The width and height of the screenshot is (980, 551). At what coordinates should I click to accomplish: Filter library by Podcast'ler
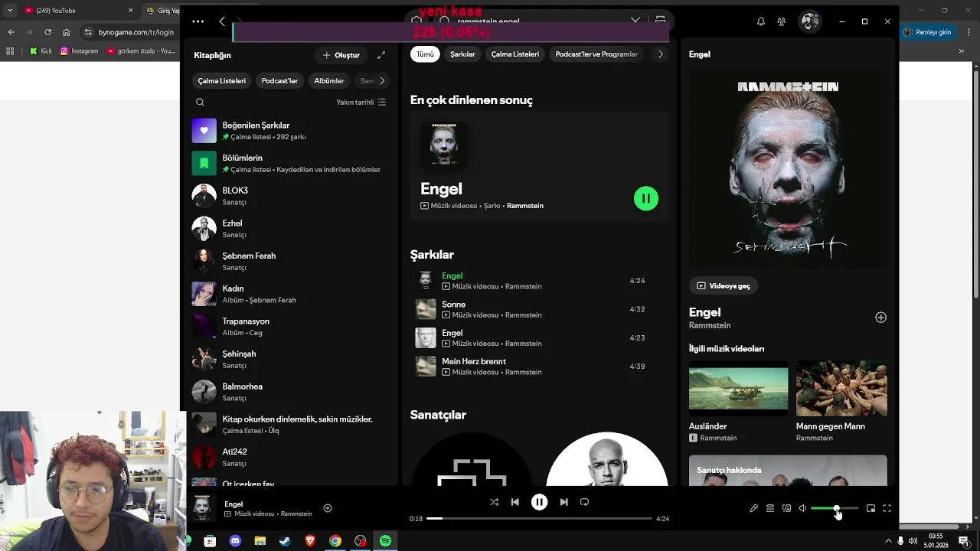point(279,80)
